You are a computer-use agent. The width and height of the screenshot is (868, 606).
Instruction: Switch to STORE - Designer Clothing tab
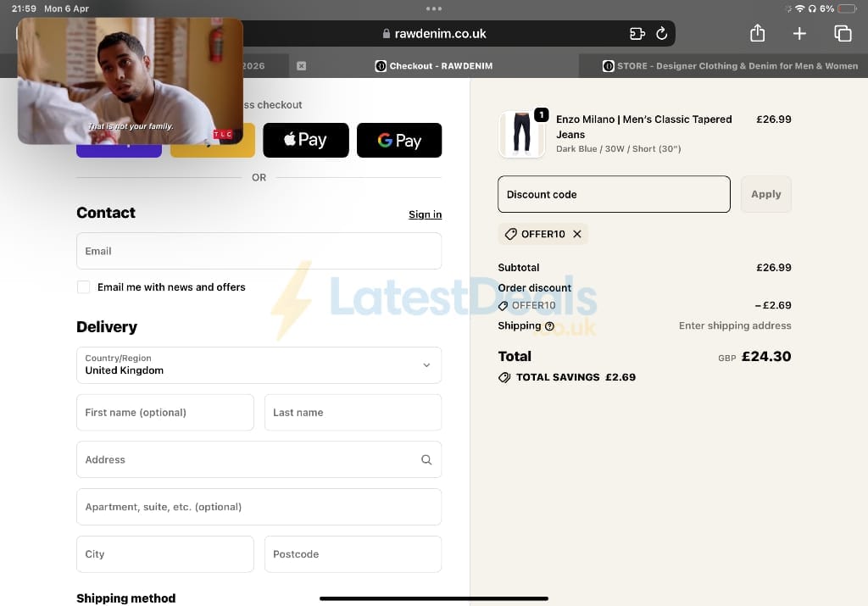point(723,66)
